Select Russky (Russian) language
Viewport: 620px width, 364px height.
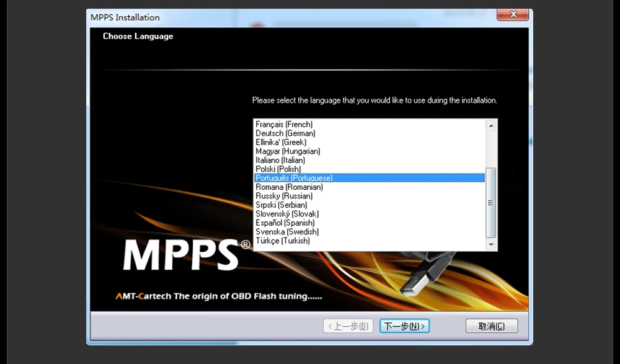tap(370, 196)
